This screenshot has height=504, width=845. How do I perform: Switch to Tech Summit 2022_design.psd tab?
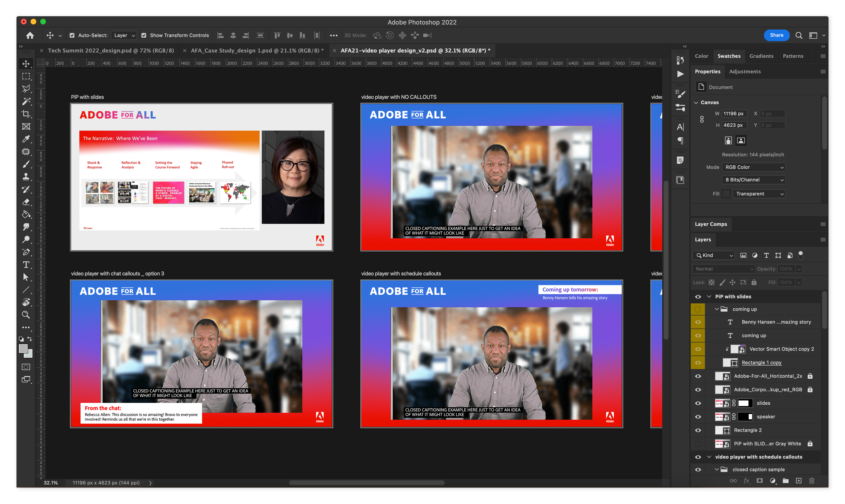111,50
